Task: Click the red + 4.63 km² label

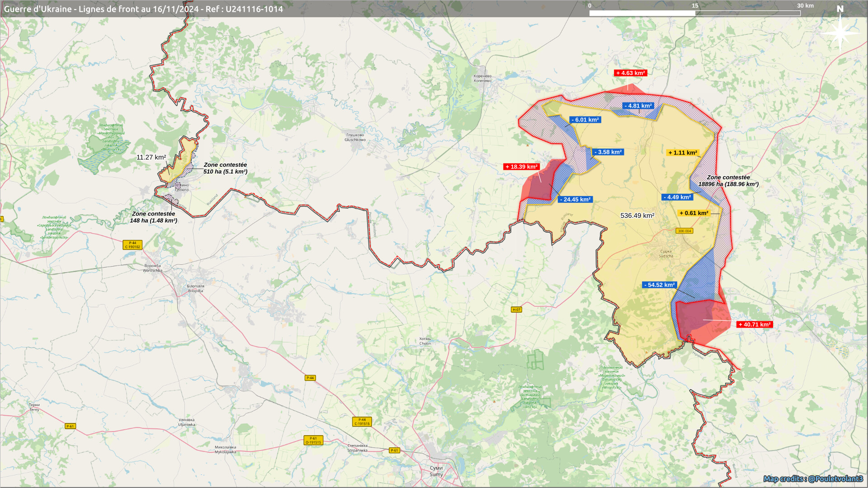Action: (630, 73)
